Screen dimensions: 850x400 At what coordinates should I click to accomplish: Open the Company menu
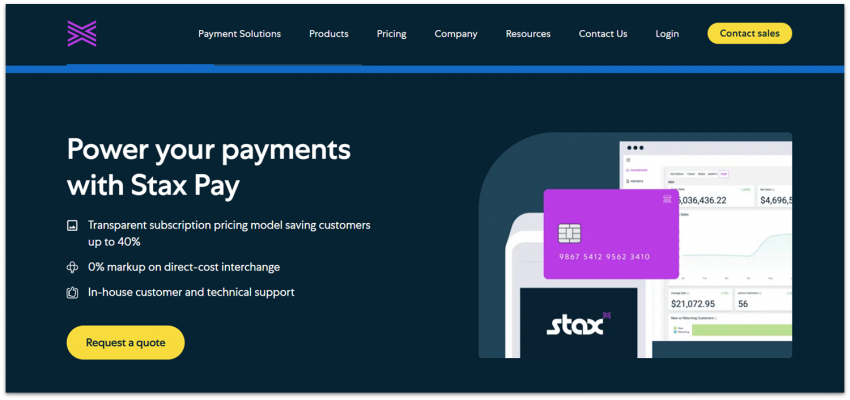456,34
